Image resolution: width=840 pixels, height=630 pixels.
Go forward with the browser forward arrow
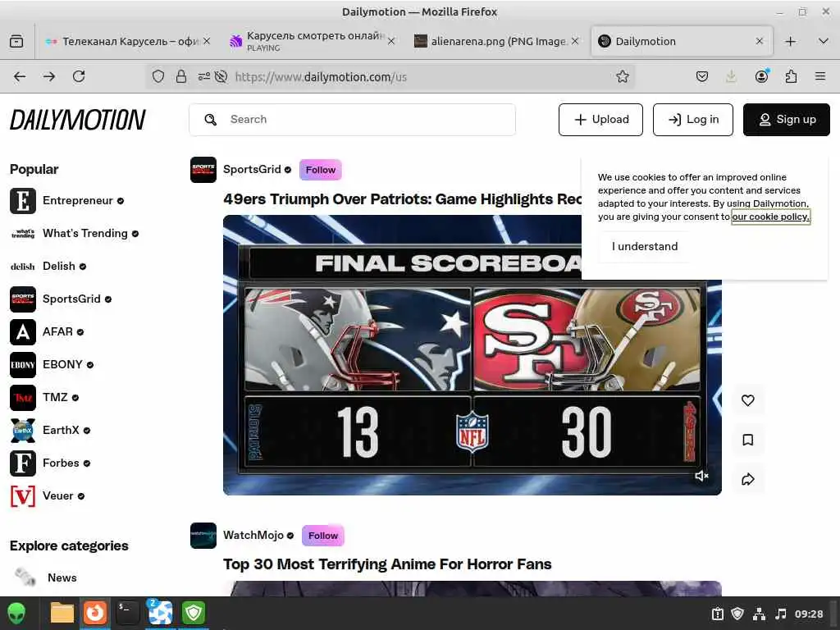click(x=49, y=76)
